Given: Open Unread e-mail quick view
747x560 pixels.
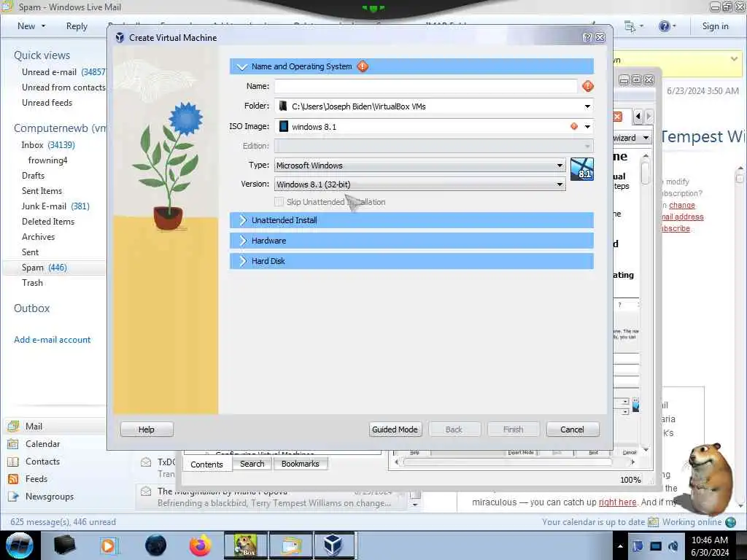Looking at the screenshot, I should (x=63, y=72).
